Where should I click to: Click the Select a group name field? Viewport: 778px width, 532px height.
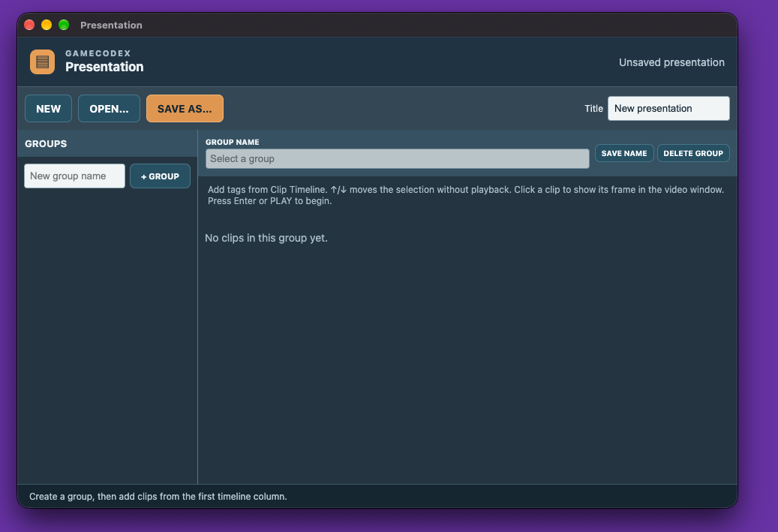[398, 159]
